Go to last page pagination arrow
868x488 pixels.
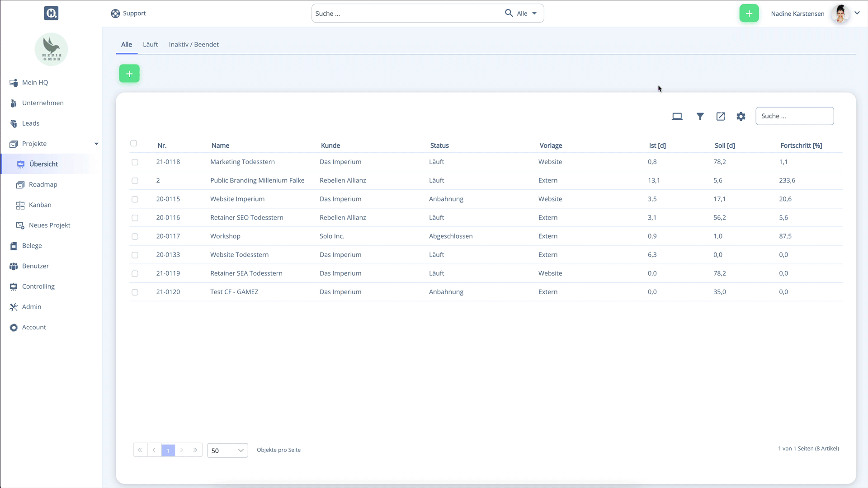point(195,450)
